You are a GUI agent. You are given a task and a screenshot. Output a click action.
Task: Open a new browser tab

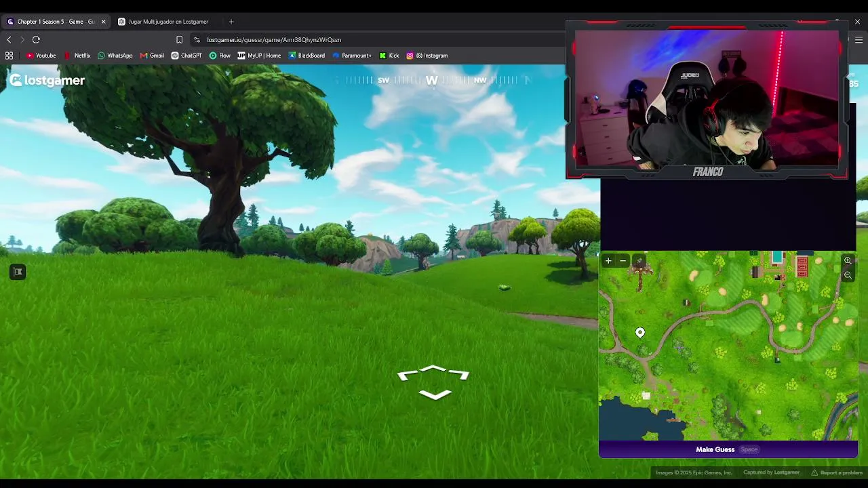click(x=231, y=22)
